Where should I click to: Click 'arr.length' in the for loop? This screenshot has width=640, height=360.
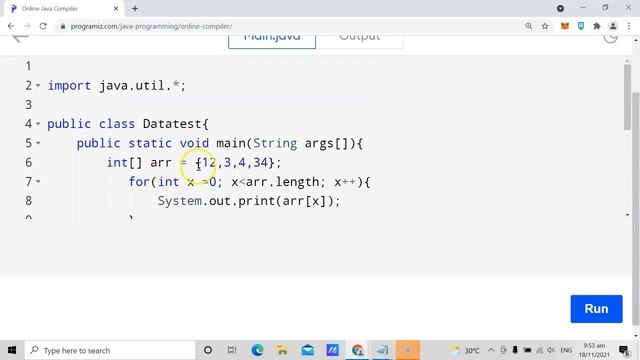pyautogui.click(x=282, y=181)
